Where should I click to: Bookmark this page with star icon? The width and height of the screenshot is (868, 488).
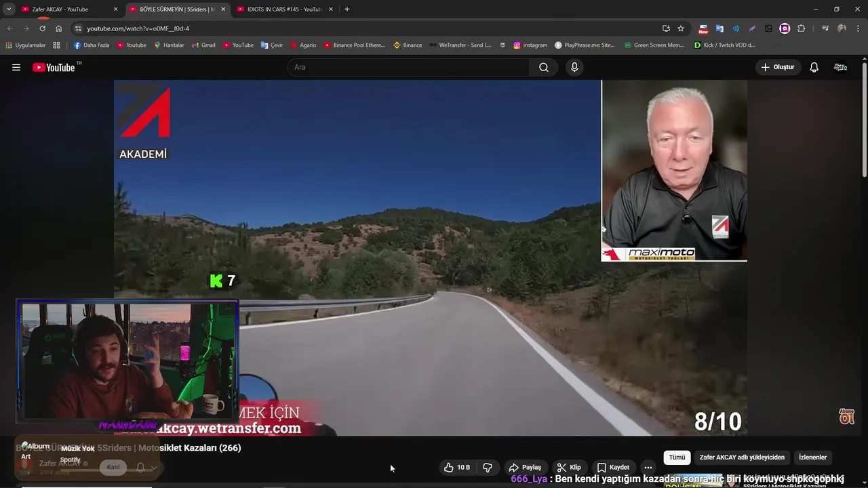coord(681,28)
